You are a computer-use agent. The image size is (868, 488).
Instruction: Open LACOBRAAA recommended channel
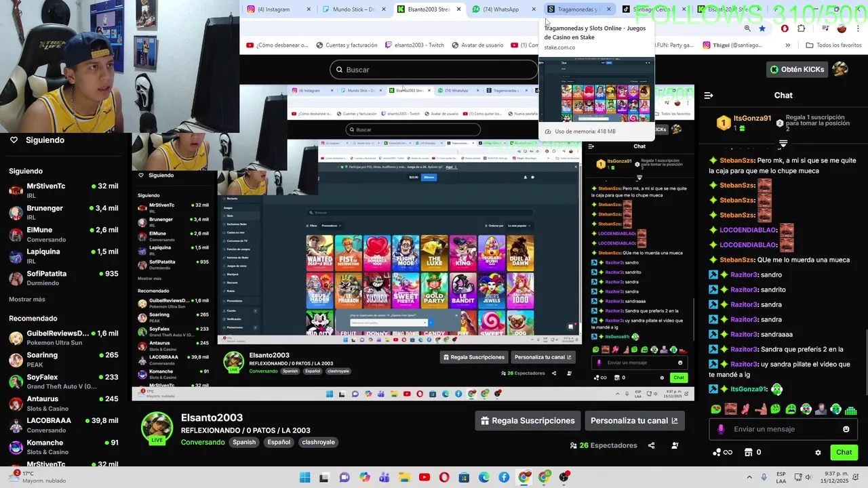(x=64, y=425)
